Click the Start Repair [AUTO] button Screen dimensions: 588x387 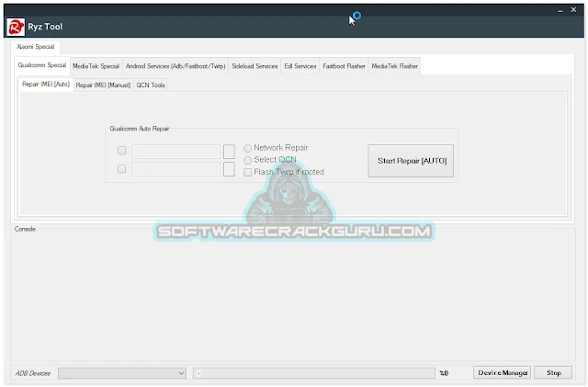[x=411, y=161]
